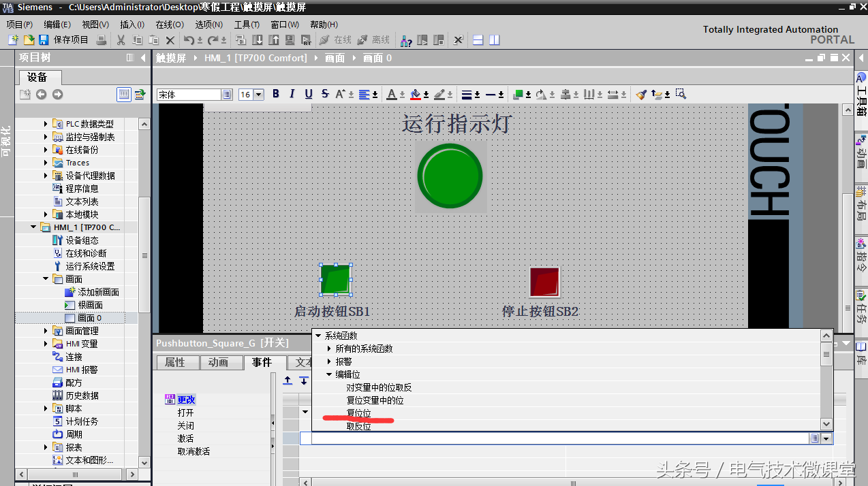The width and height of the screenshot is (868, 486).
Task: Expand the PLC 数据类型 tree node
Action: pyautogui.click(x=46, y=124)
